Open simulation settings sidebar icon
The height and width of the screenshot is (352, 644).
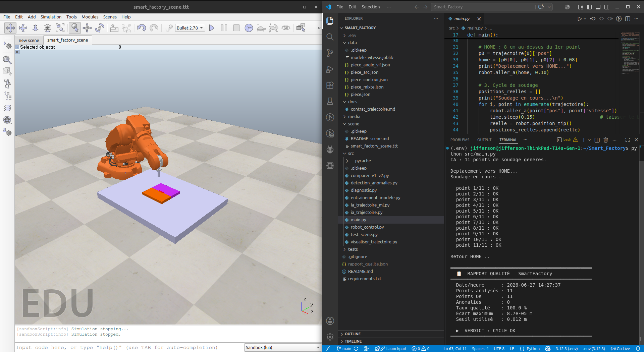(7, 46)
